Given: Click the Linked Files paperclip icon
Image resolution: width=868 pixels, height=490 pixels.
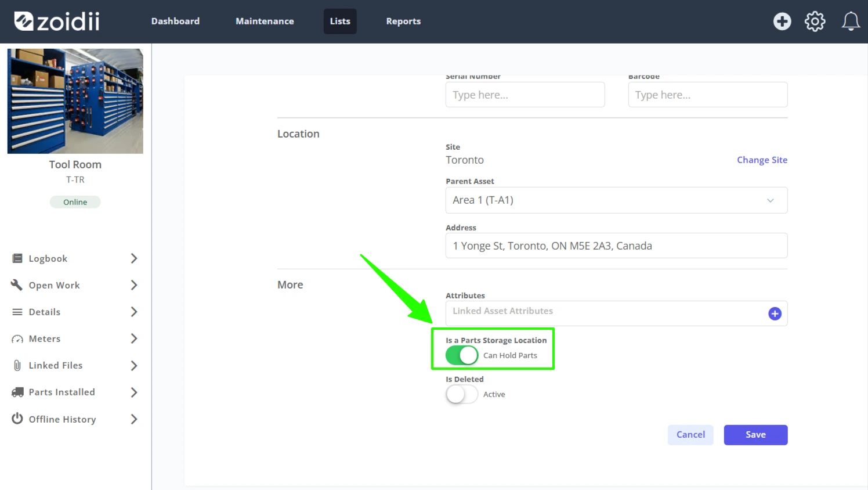Looking at the screenshot, I should (x=17, y=365).
